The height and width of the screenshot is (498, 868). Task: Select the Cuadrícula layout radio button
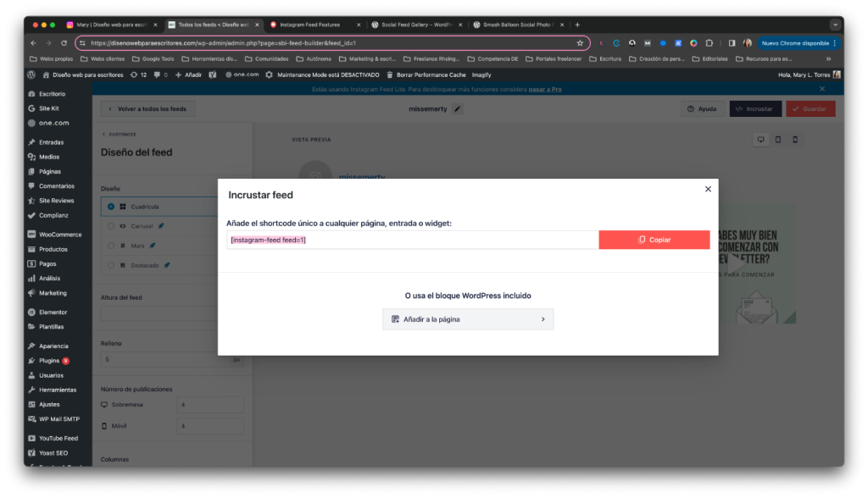coord(111,206)
